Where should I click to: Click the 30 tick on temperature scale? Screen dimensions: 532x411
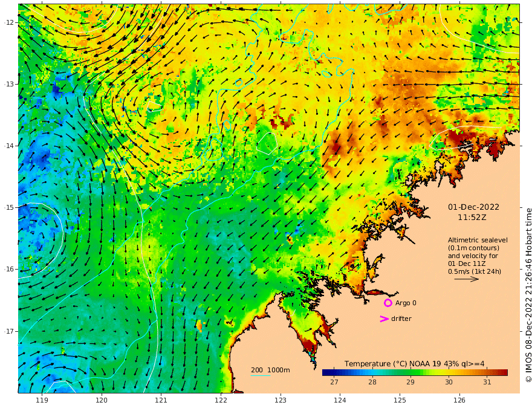449,382
